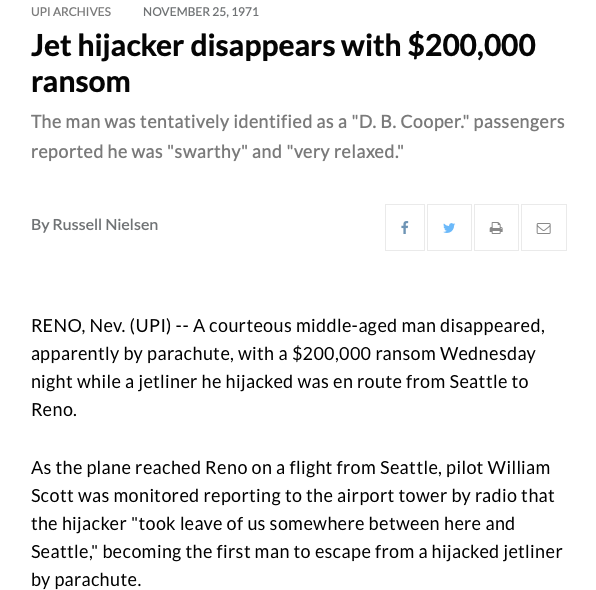Click '$200,000' in the headline
This screenshot has height=590, width=596.
click(472, 46)
